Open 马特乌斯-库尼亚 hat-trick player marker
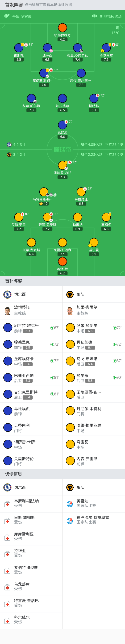Viewport: 125px width, 644px height. pyautogui.click(x=44, y=192)
